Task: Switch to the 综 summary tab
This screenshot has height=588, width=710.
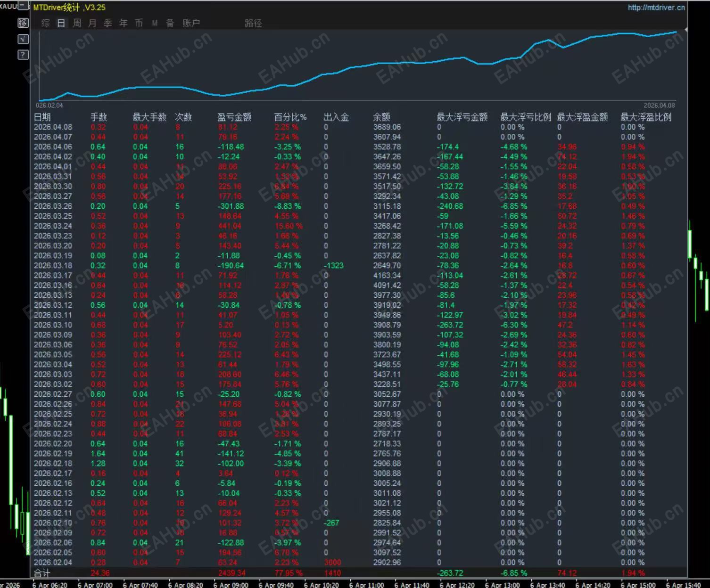Action: pyautogui.click(x=45, y=23)
